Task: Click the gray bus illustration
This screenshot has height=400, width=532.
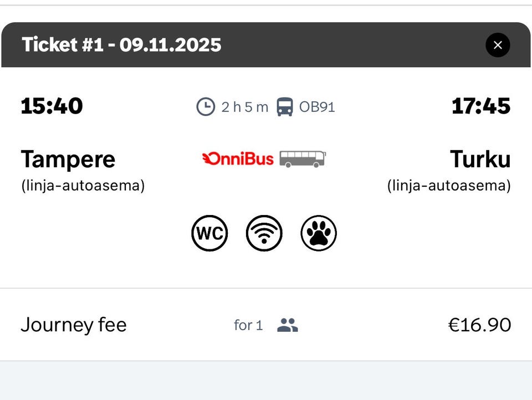Action: click(302, 159)
